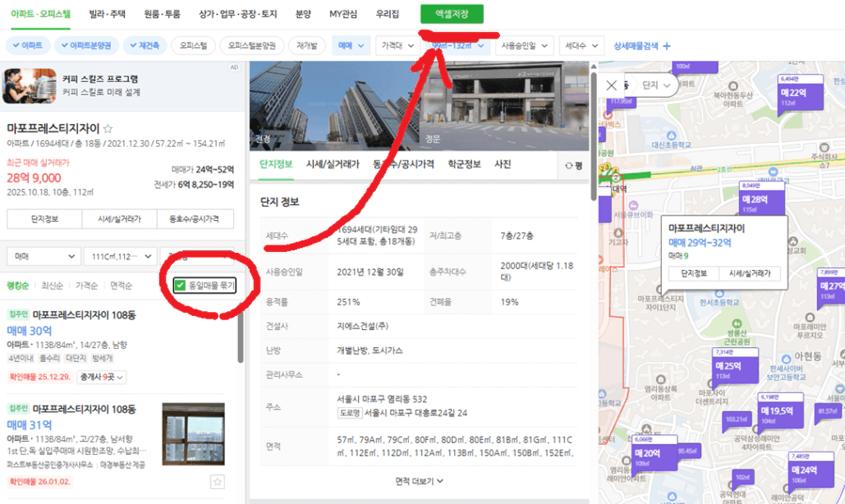Click the 단지정보 button under price summary
This screenshot has height=504, width=845.
pyautogui.click(x=44, y=219)
